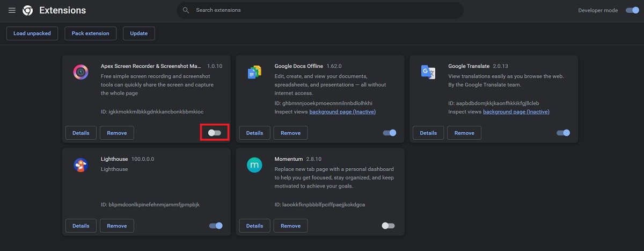The height and width of the screenshot is (251, 644).
Task: Click the Lighthouse version 100.0.0.0
Action: point(143,159)
